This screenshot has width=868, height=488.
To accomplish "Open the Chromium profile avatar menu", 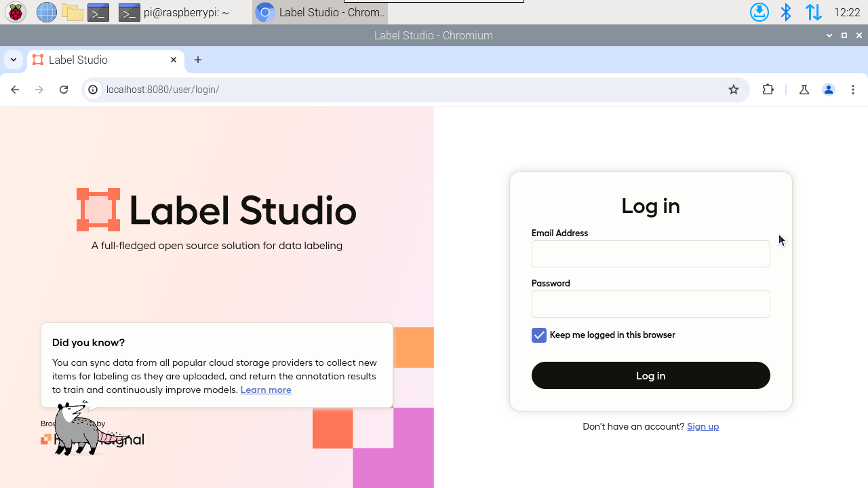I will coord(829,90).
